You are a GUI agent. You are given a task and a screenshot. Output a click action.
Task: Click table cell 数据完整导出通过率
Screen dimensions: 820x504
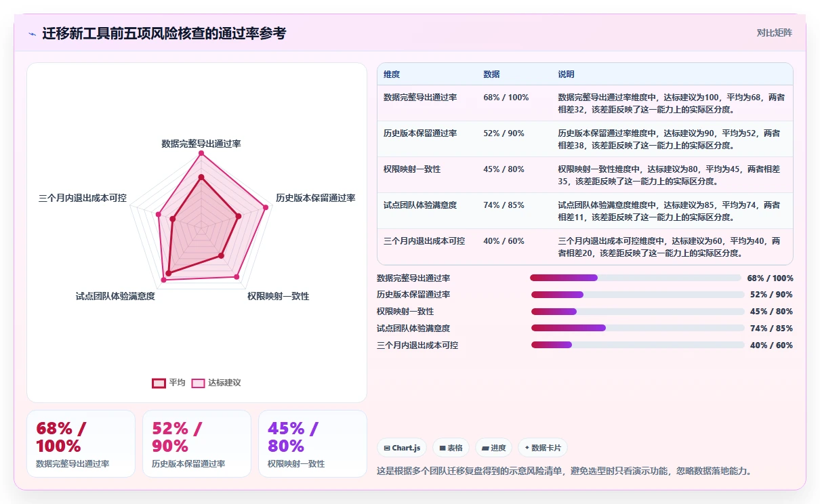[x=420, y=98]
